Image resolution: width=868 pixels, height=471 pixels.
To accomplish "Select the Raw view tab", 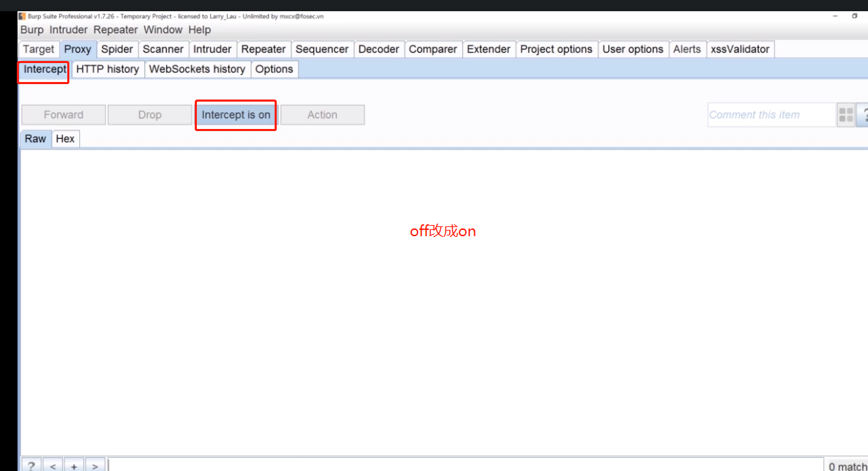I will tap(35, 139).
